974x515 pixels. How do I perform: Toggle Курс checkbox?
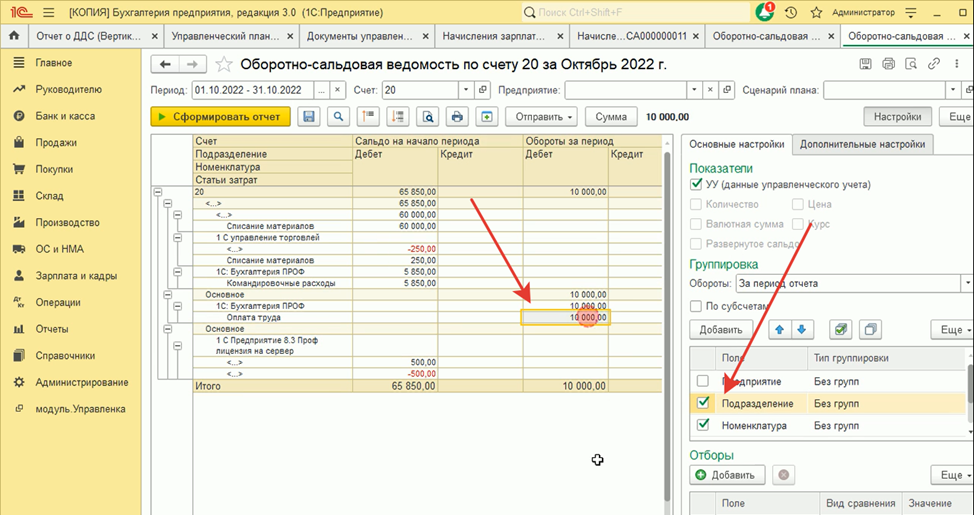point(798,224)
